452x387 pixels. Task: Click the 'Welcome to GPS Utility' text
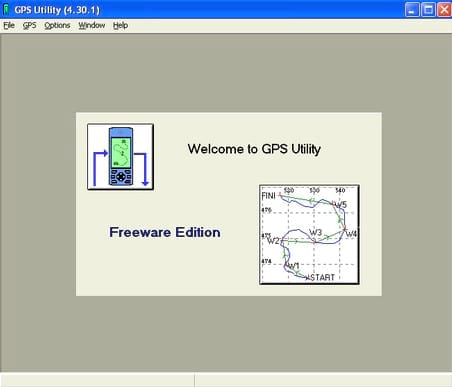254,149
